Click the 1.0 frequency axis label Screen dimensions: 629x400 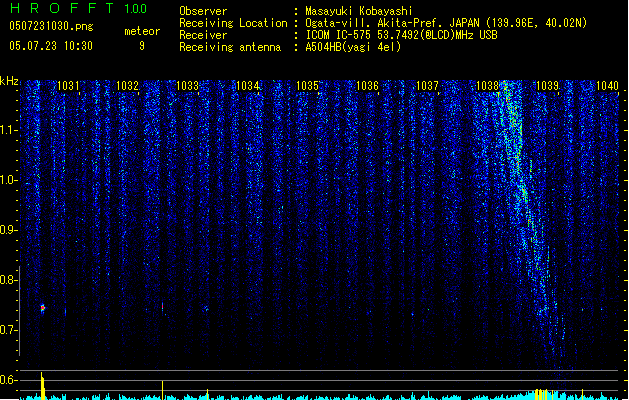tap(9, 180)
